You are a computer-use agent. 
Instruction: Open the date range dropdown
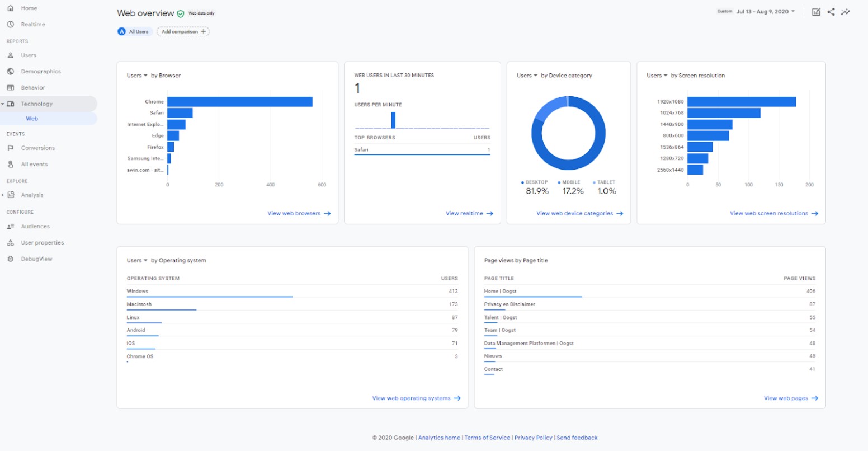[757, 12]
